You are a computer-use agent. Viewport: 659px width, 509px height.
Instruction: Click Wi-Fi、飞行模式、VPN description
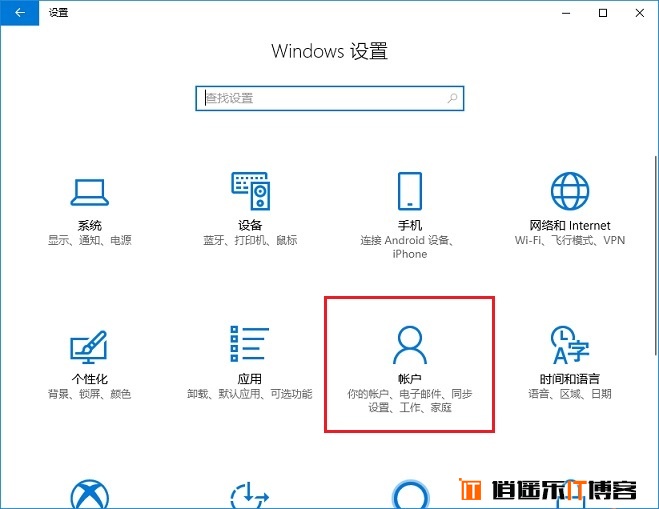[570, 240]
